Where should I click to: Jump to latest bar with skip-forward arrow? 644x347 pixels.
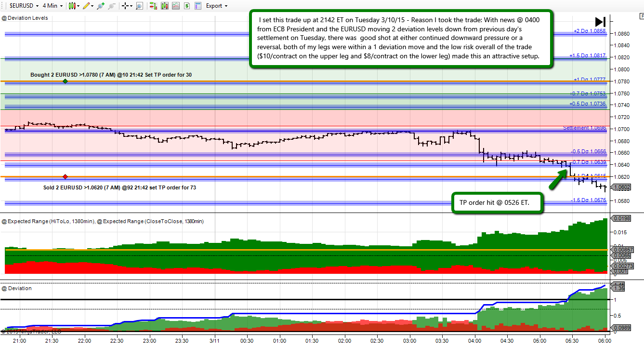600,22
